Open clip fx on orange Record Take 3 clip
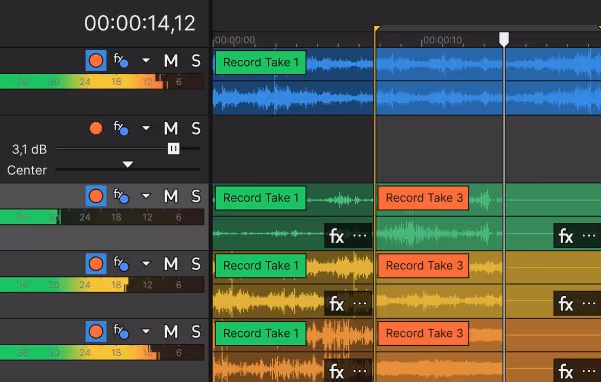 click(x=566, y=371)
